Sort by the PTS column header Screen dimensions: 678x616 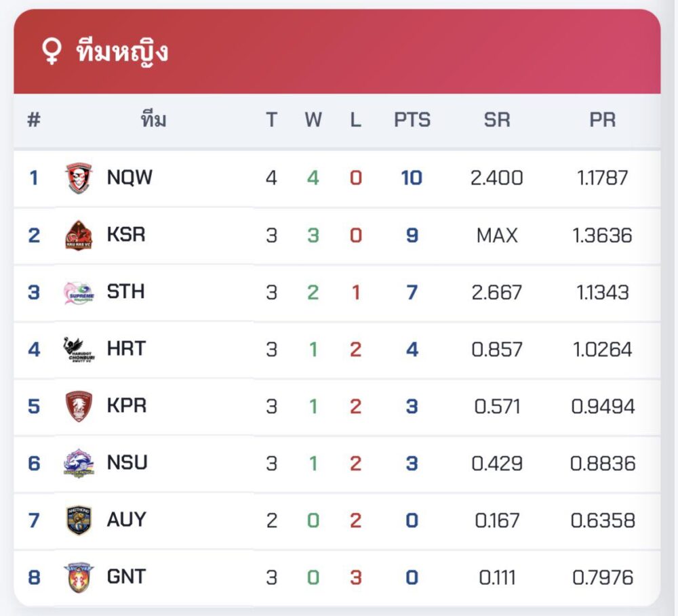[412, 120]
